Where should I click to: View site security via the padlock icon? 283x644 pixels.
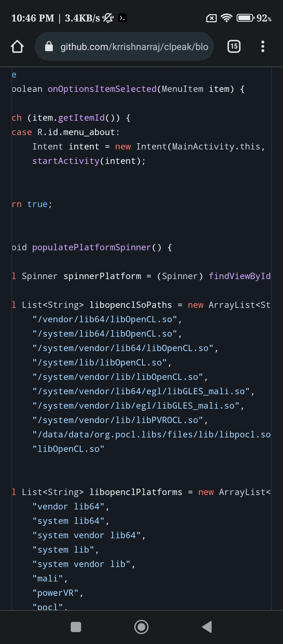[49, 46]
